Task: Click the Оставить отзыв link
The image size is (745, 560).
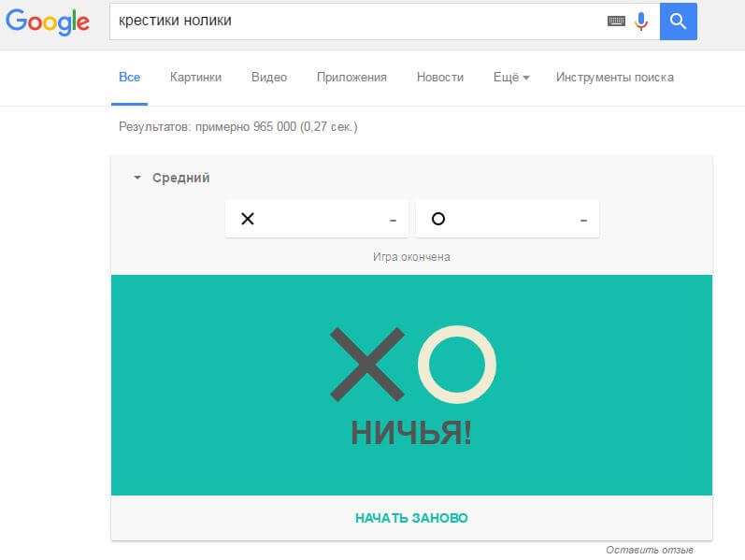Action: [x=650, y=550]
